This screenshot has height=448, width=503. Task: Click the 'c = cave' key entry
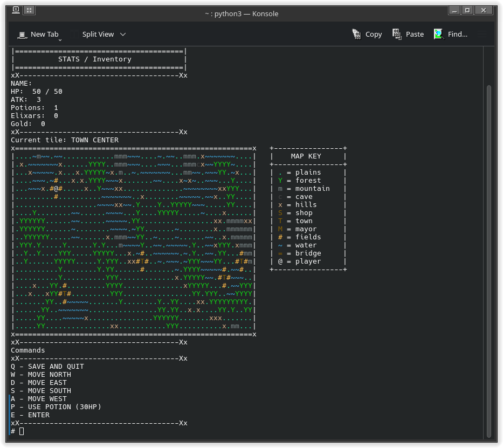click(295, 197)
